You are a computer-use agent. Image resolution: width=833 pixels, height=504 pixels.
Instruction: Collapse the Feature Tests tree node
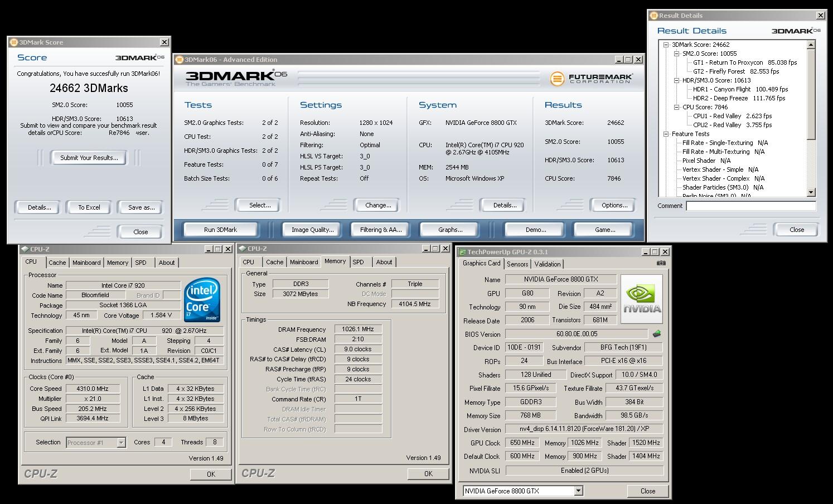[x=666, y=134]
